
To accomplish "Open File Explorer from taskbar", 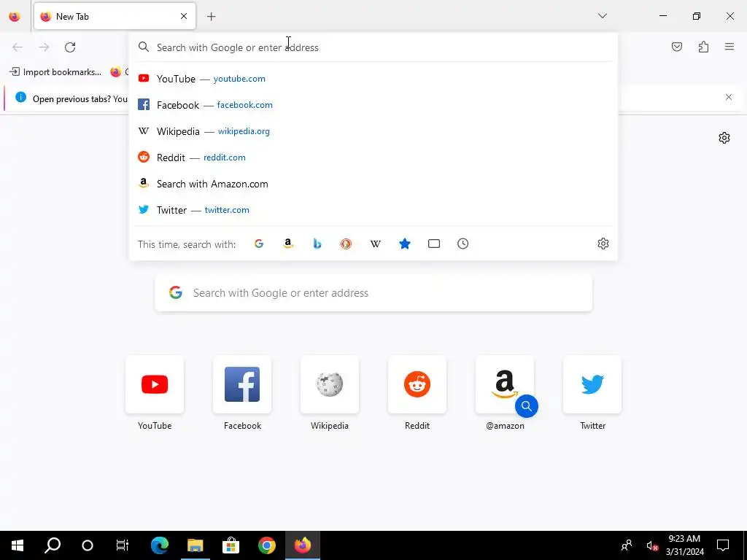I will [x=196, y=545].
